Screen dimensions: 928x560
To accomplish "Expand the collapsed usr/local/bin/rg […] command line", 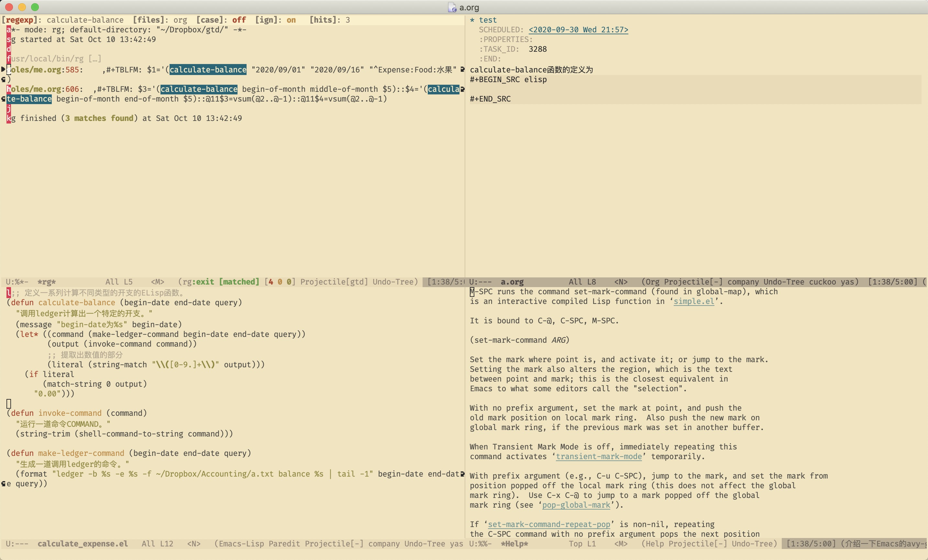I will (94, 59).
